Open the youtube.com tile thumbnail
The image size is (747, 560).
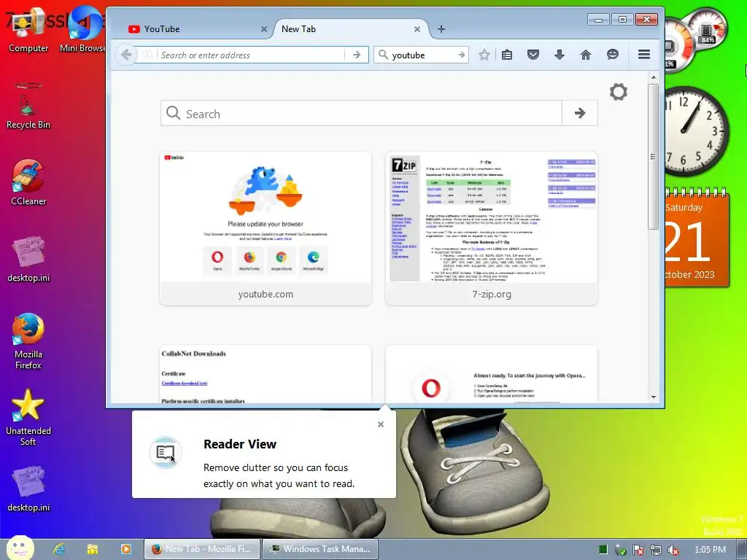coord(266,228)
